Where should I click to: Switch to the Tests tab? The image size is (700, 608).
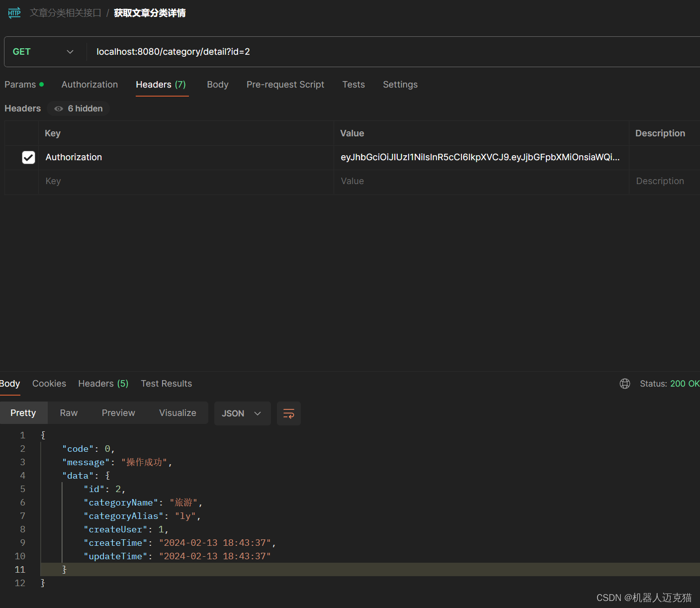tap(353, 85)
